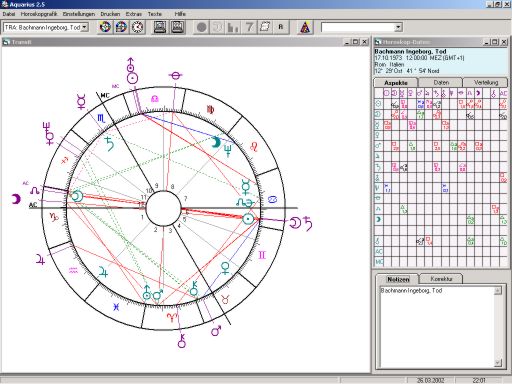Click the notes scrollbar down arrow
The width and height of the screenshot is (512, 384).
(x=498, y=363)
